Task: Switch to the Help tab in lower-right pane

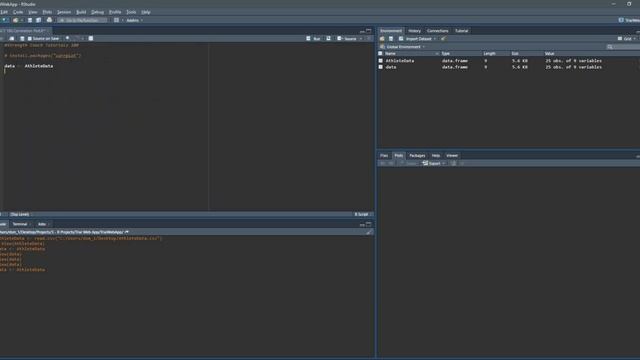Action: (436, 156)
